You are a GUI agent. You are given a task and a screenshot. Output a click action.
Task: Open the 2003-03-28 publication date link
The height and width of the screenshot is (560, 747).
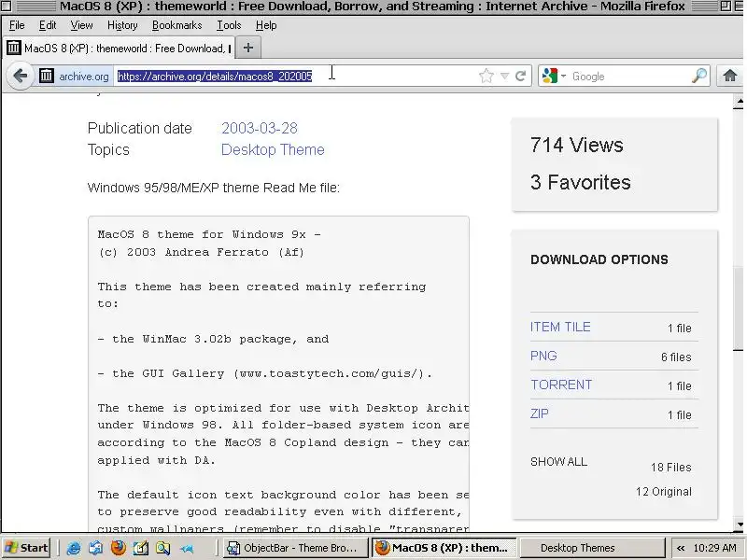pyautogui.click(x=260, y=128)
